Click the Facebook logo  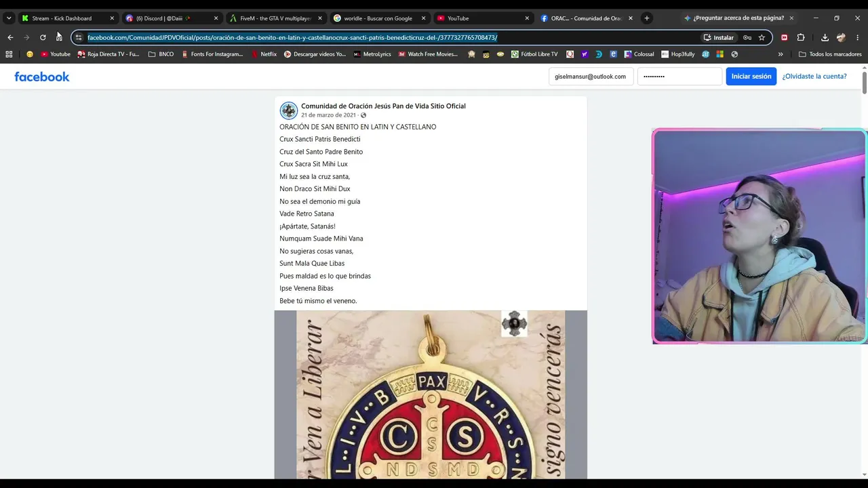42,77
